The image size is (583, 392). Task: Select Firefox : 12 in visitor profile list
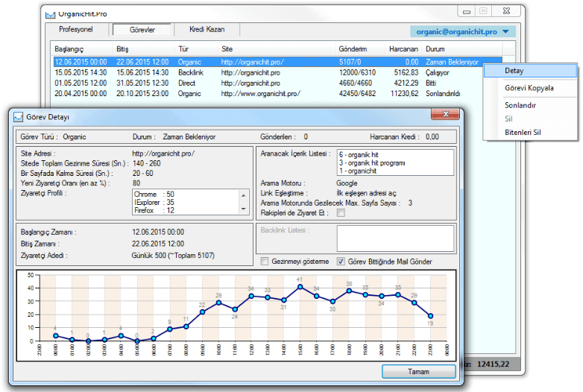(154, 210)
